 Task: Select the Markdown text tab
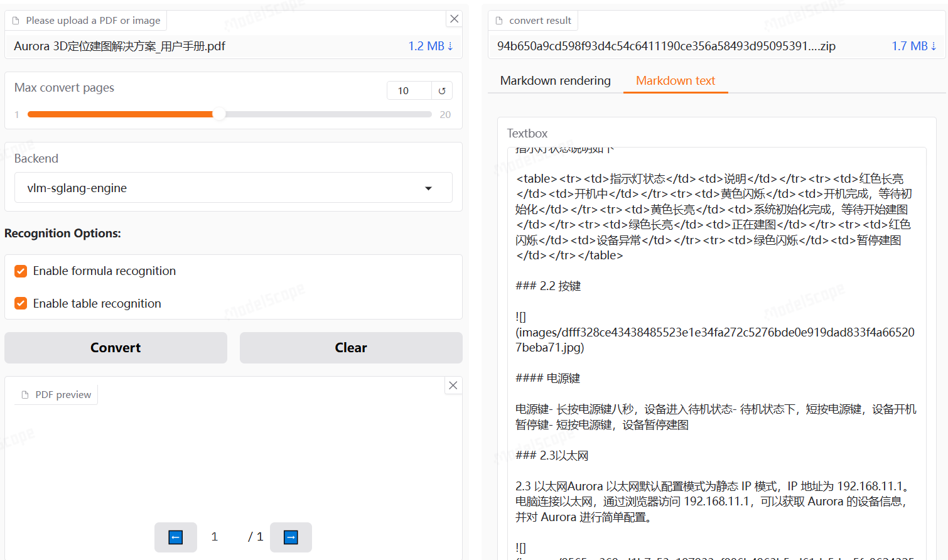pyautogui.click(x=676, y=80)
